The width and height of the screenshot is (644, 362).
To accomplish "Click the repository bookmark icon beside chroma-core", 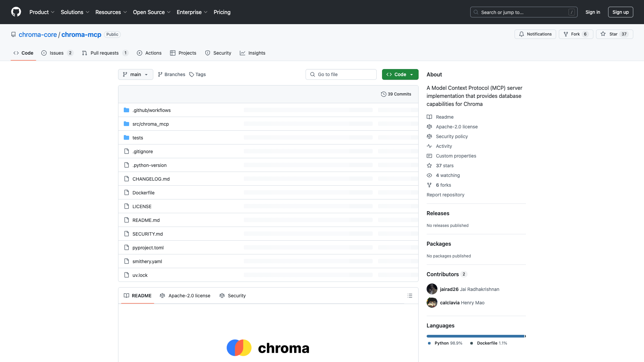I will 13,35.
